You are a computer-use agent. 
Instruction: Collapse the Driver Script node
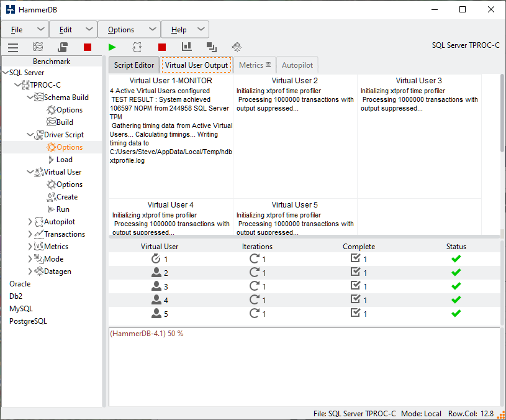pos(30,135)
